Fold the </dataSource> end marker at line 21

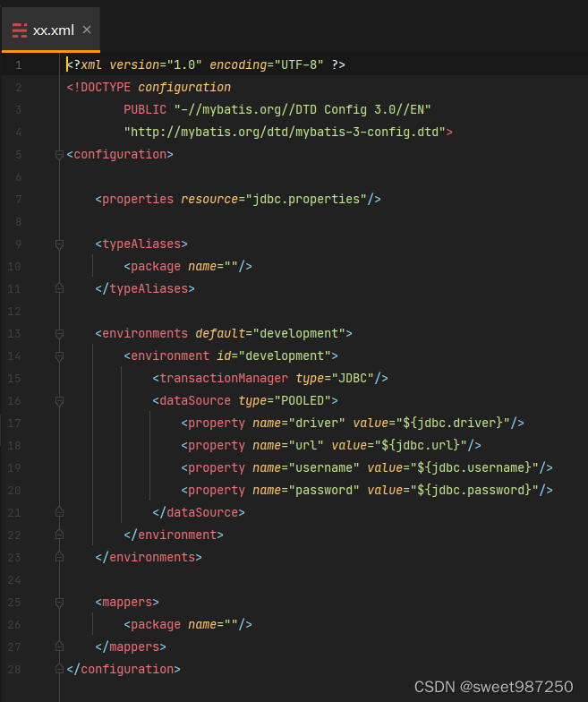pyautogui.click(x=59, y=512)
